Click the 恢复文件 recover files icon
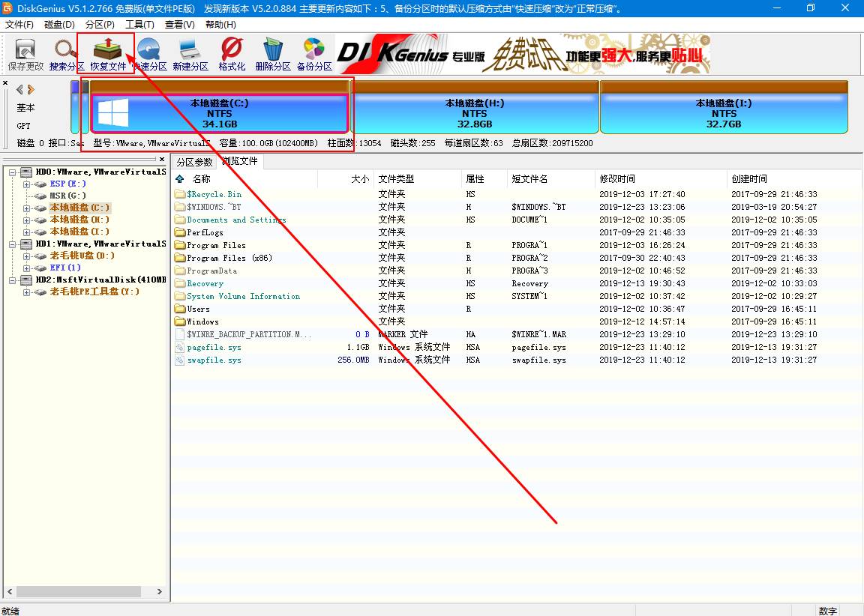Viewport: 864px width, 616px height. coord(108,54)
